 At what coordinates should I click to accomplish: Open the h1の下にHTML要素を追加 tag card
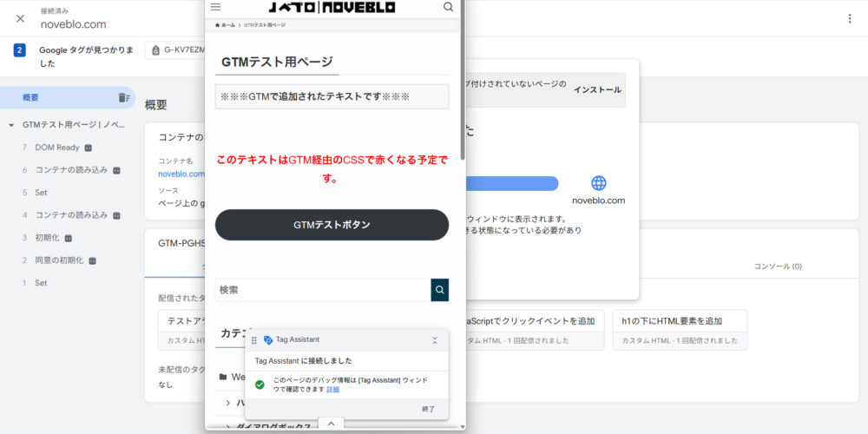pyautogui.click(x=679, y=329)
